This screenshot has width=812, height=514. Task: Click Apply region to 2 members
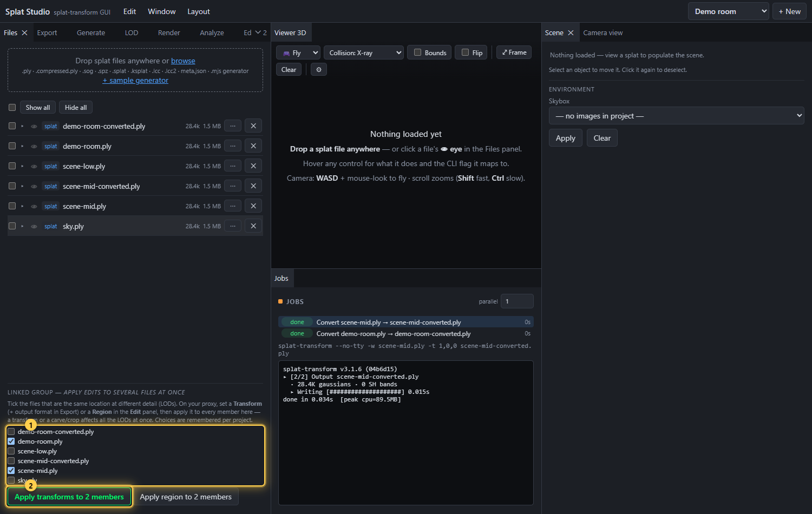pyautogui.click(x=186, y=497)
